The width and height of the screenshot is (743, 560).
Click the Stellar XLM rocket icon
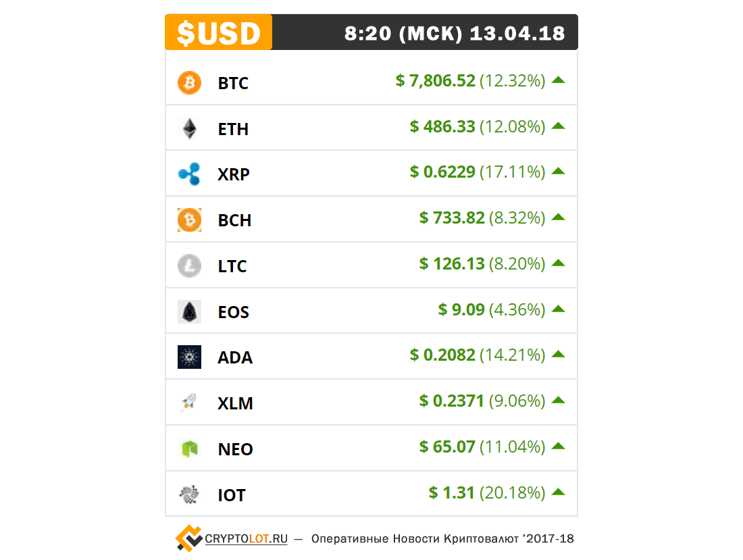(x=189, y=403)
